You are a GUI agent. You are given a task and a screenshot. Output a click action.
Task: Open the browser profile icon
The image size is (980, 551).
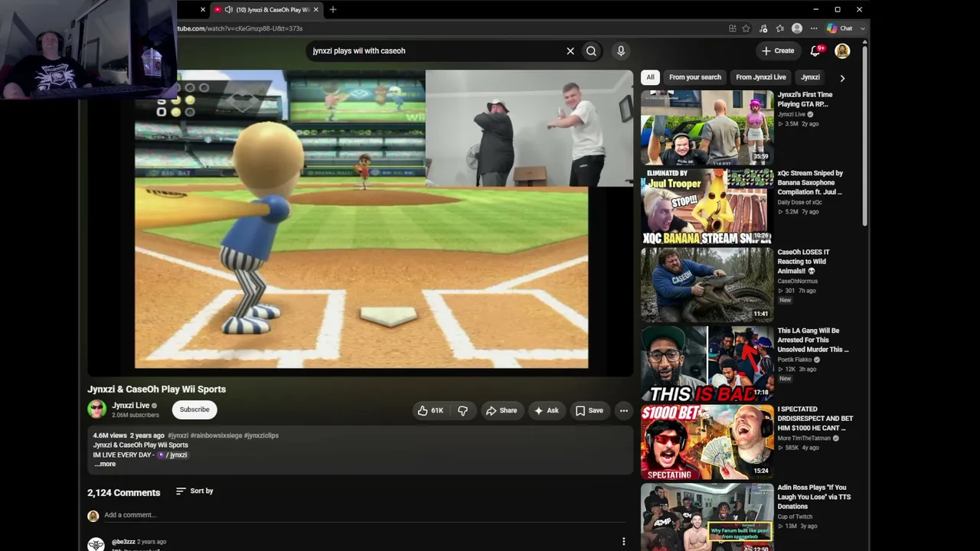797,28
